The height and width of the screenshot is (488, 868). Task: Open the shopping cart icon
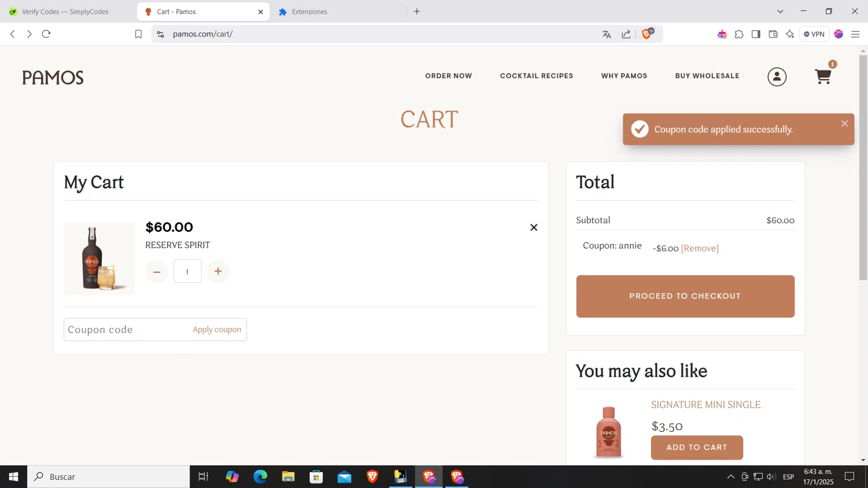(x=823, y=76)
